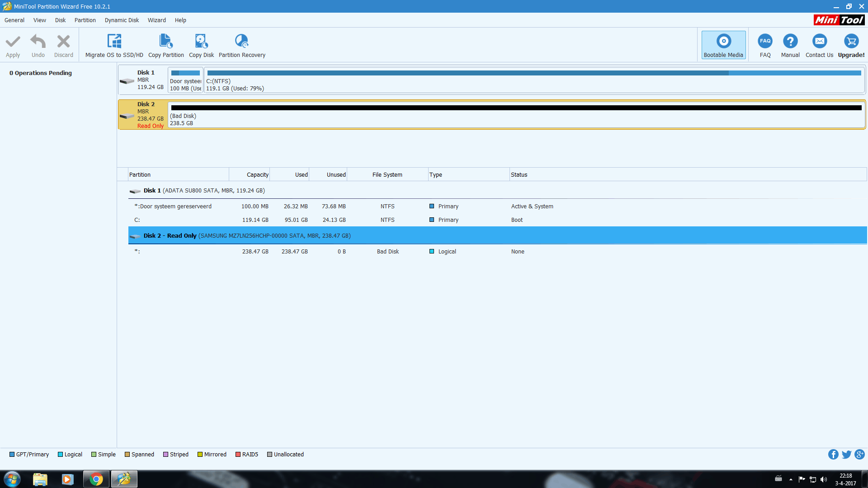Open the Wizard menu

[156, 20]
